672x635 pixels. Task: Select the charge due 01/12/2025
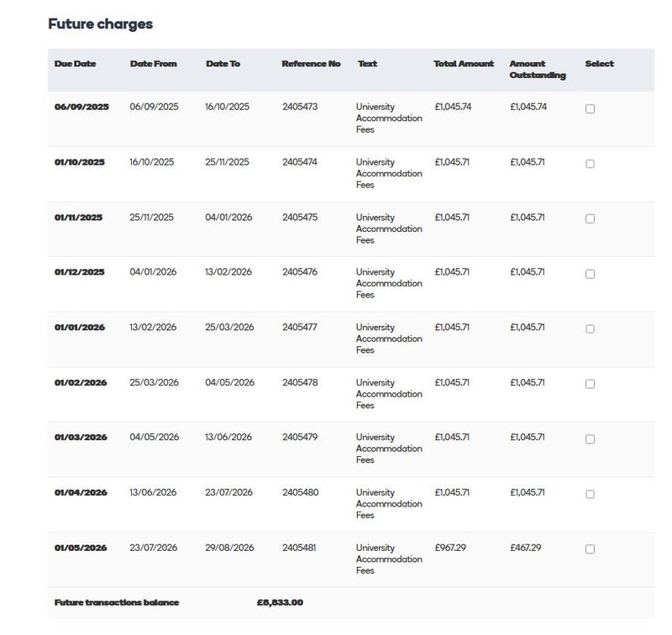[x=590, y=274]
